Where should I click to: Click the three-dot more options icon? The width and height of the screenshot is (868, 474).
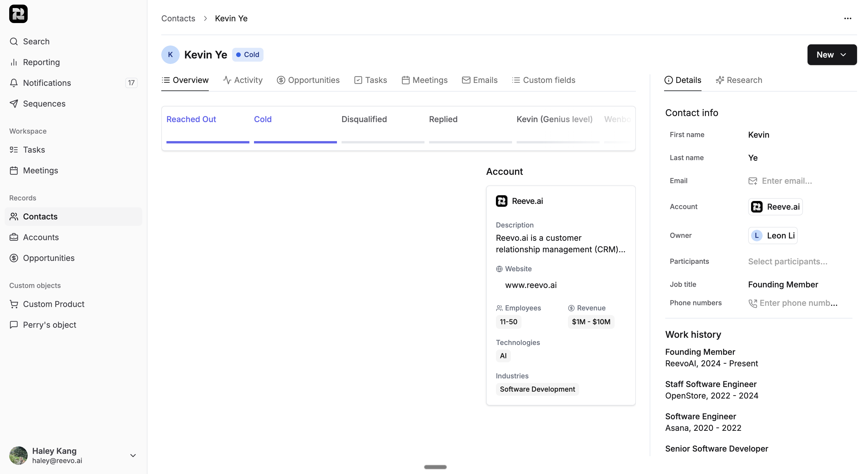848,18
